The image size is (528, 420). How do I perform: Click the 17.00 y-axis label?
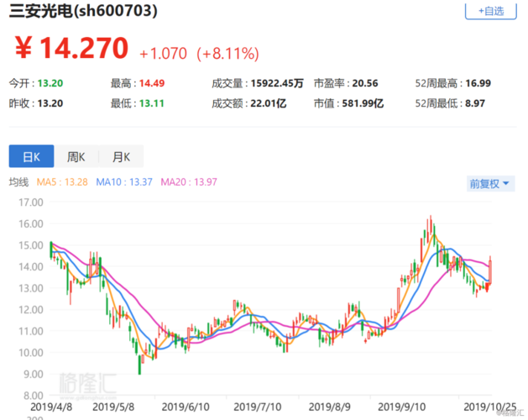tap(31, 202)
